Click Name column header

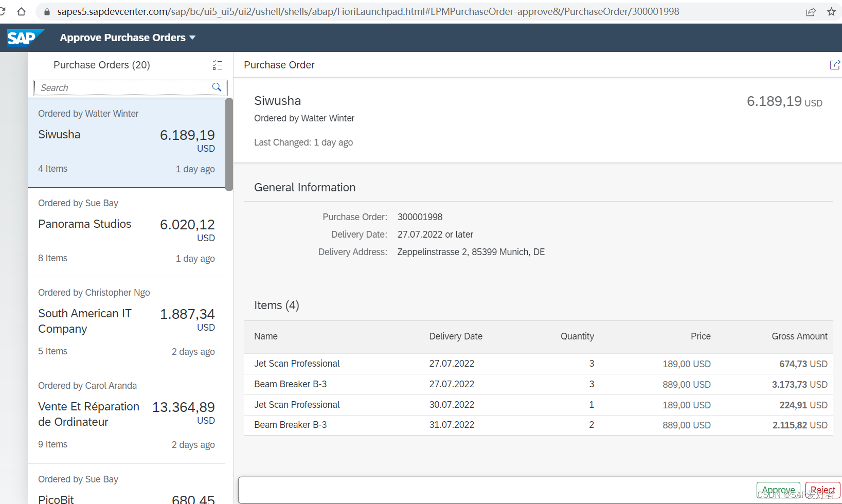[265, 336]
